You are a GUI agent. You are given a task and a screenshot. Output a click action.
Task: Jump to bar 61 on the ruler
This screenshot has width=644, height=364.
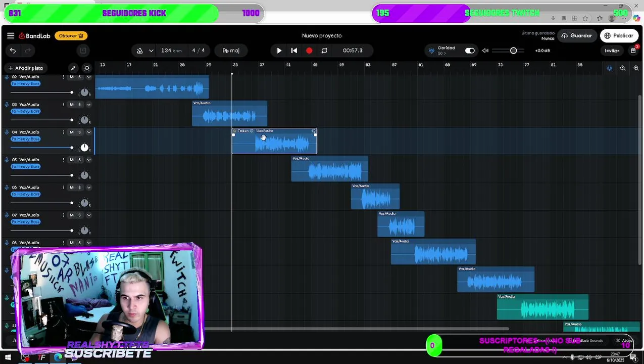pos(421,65)
